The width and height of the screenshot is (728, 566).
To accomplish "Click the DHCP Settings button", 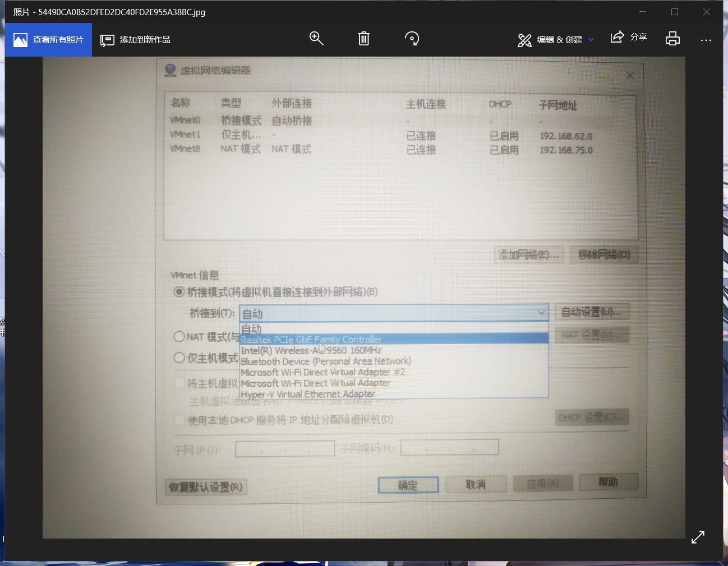I will click(592, 417).
